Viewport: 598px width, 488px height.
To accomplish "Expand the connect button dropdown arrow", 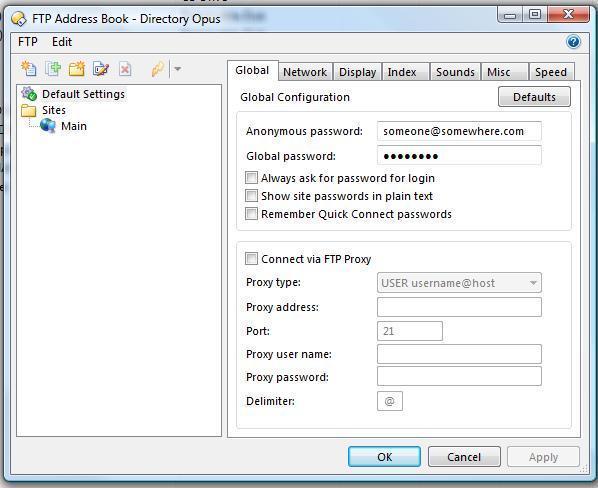I will [177, 69].
